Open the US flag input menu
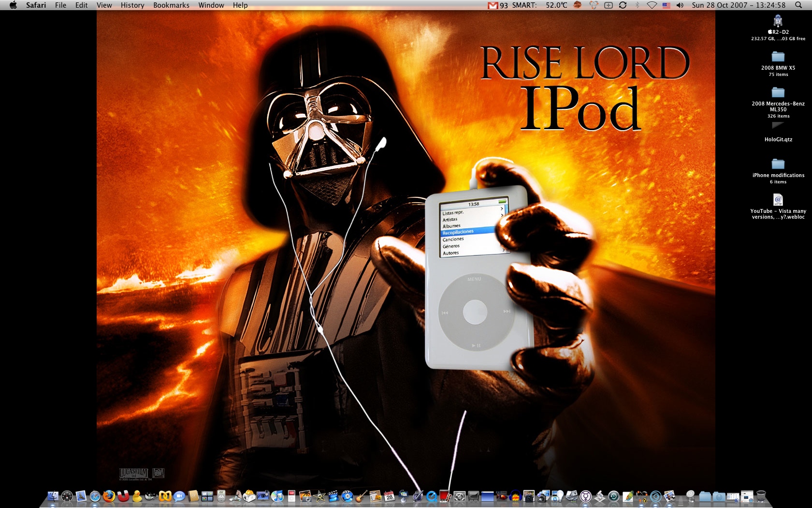The image size is (812, 508). point(667,5)
